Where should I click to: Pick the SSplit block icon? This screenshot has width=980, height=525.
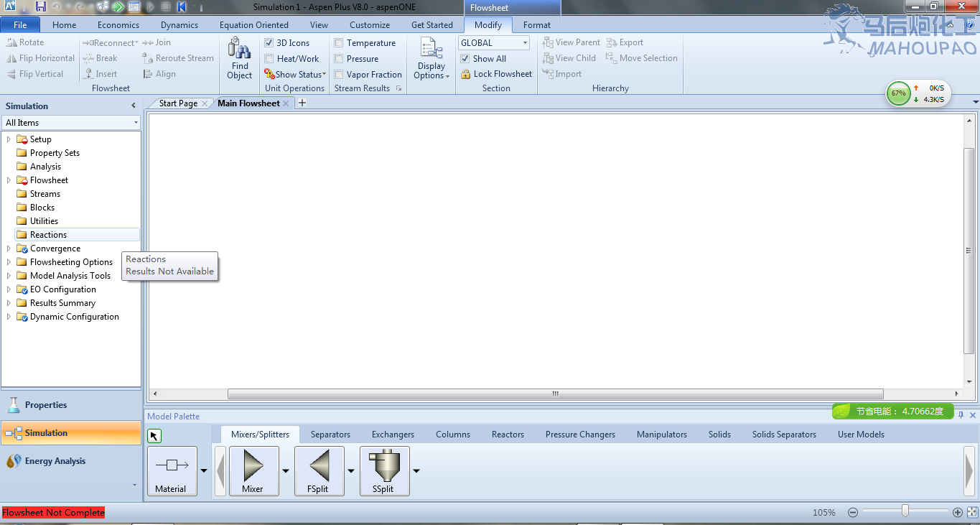(383, 465)
